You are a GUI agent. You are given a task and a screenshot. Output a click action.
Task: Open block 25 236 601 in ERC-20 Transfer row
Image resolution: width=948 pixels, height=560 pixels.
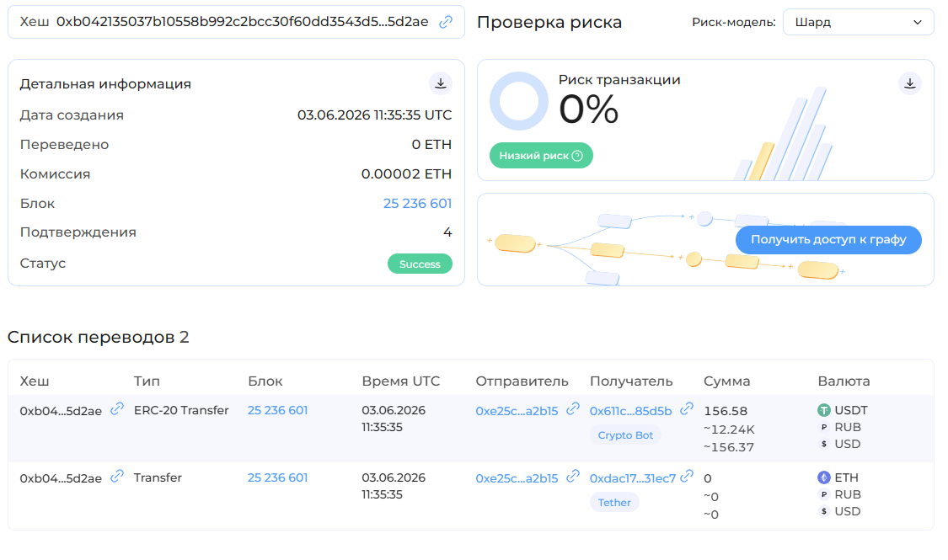click(277, 410)
